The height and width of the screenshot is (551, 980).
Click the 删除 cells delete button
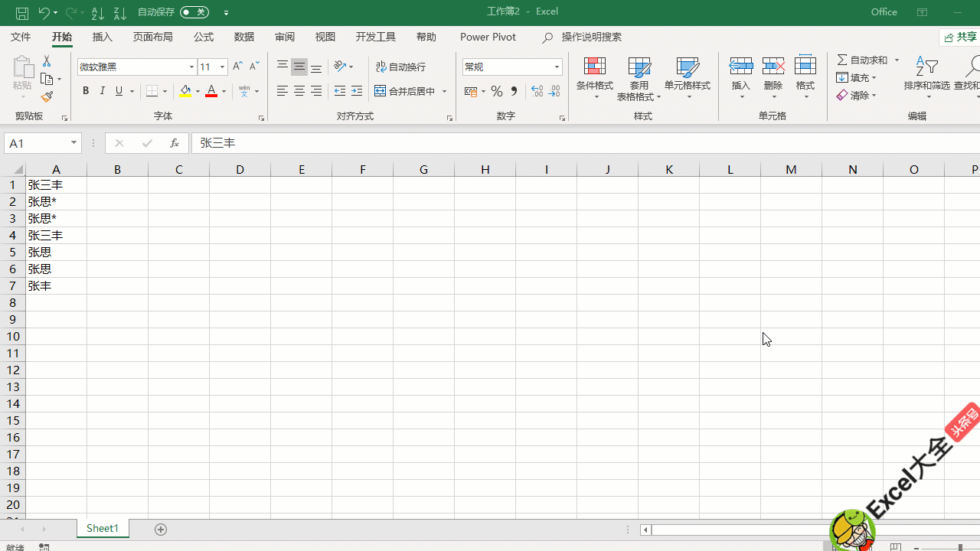click(773, 78)
